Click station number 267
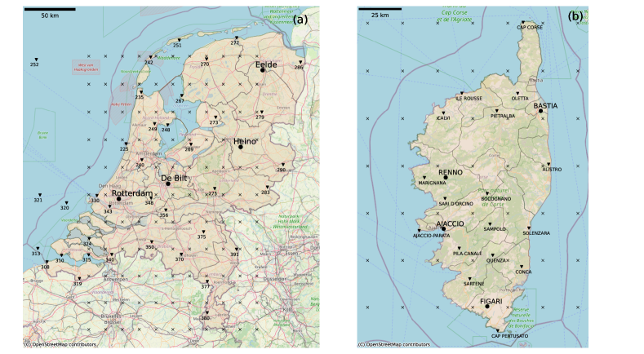 [180, 101]
